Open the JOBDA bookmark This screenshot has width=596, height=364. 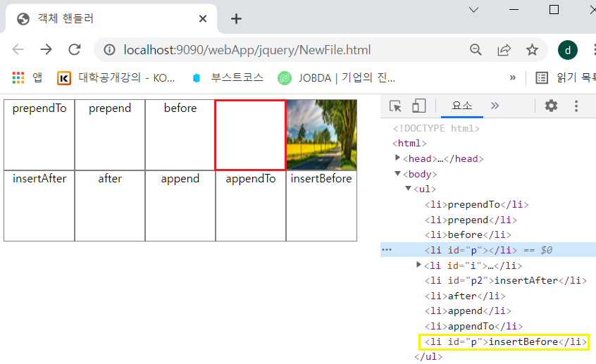(336, 78)
